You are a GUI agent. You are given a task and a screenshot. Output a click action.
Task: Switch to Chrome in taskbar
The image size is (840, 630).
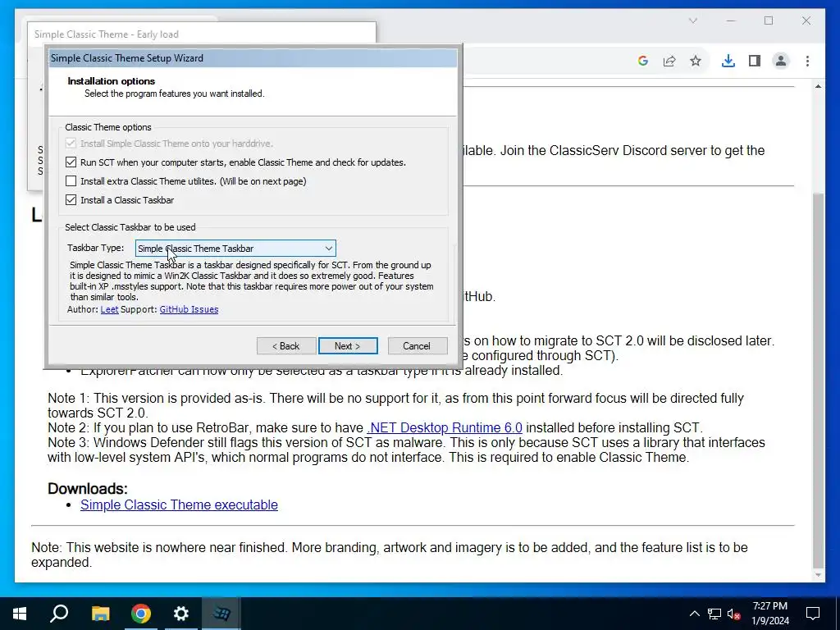point(141,614)
